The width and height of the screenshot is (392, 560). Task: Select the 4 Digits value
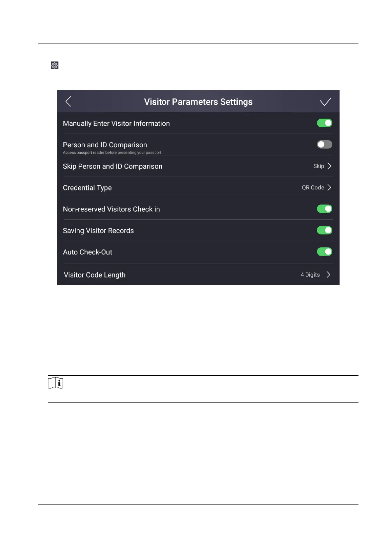[310, 275]
